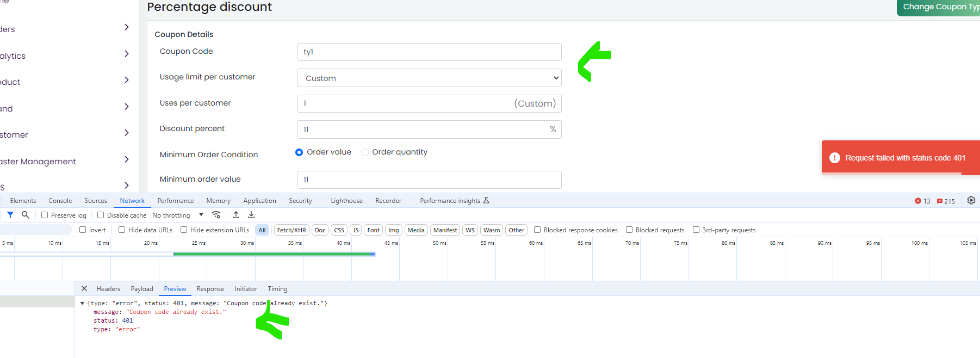The image size is (980, 358).
Task: Select the Order value radio button
Action: coord(299,152)
